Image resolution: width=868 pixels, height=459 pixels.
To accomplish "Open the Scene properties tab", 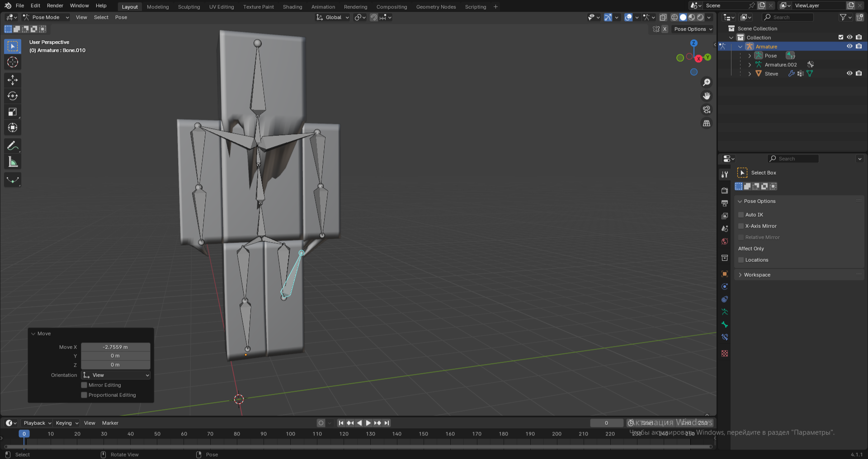I will tap(725, 229).
